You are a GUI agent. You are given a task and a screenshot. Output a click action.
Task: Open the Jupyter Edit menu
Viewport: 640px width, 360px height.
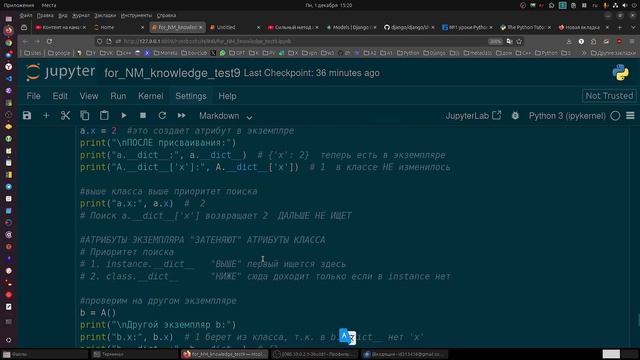click(60, 96)
